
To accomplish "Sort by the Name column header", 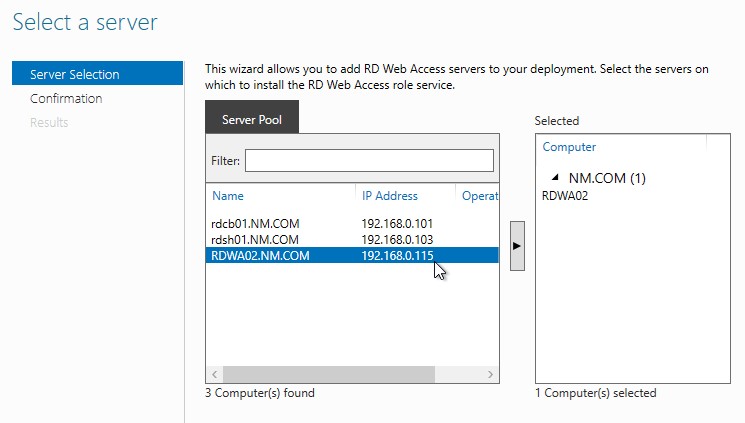I will tap(228, 196).
